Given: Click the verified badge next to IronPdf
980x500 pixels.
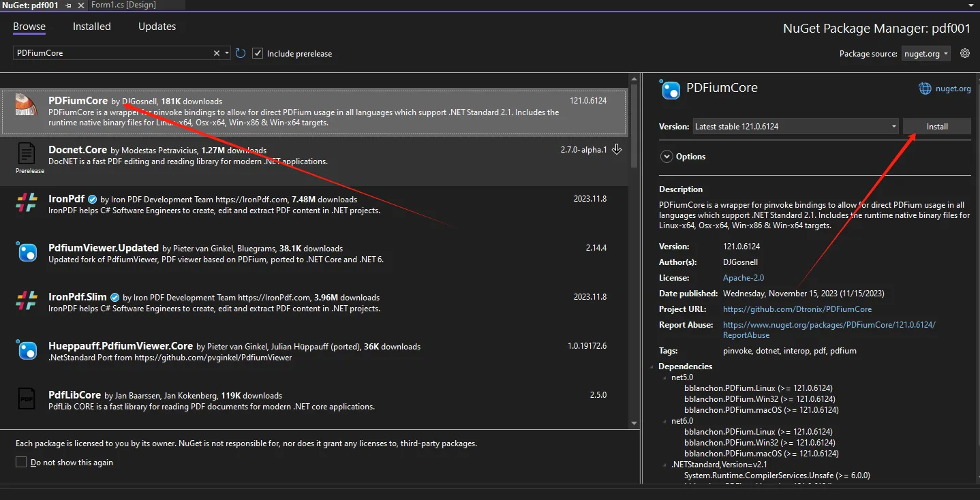Looking at the screenshot, I should [93, 200].
